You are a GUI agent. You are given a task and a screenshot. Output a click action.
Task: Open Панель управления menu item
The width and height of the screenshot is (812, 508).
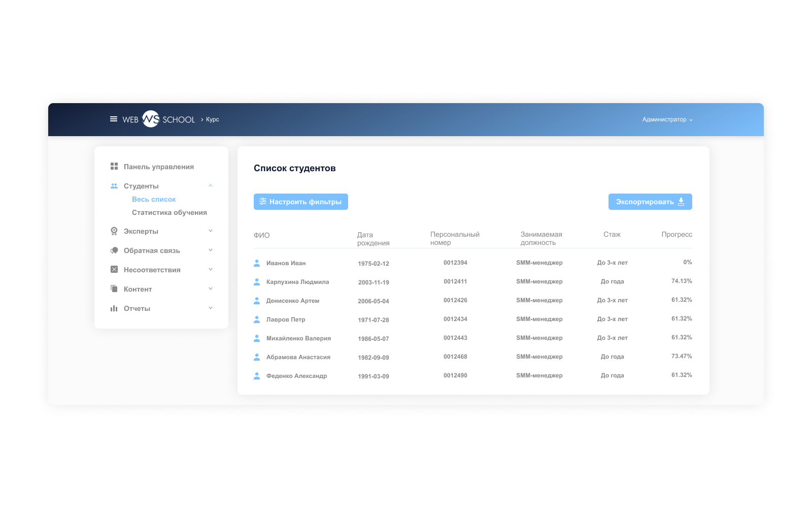tap(159, 167)
